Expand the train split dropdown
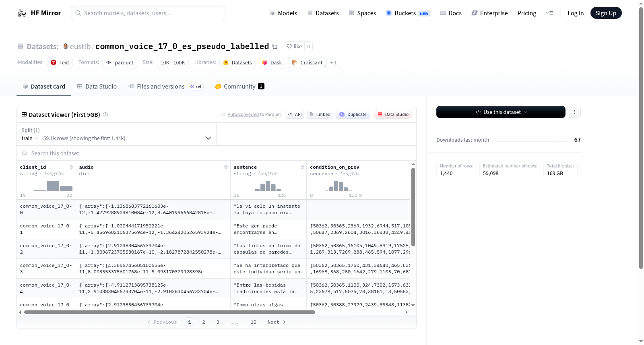The width and height of the screenshot is (644, 345). [116, 134]
